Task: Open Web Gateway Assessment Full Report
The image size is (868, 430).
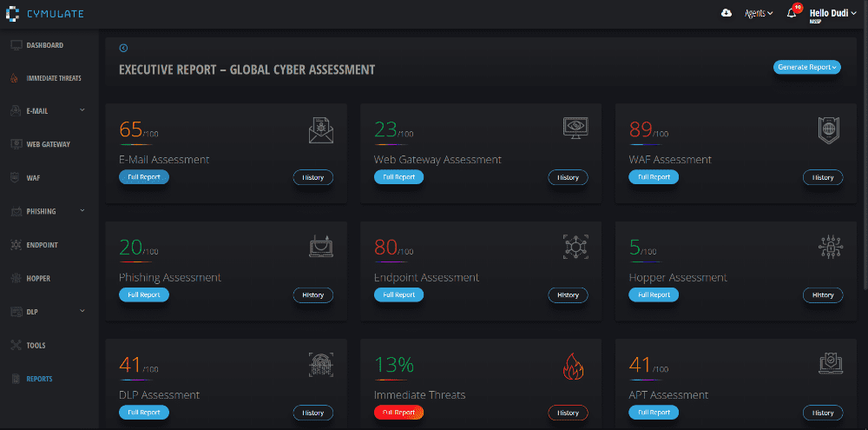Action: (398, 177)
